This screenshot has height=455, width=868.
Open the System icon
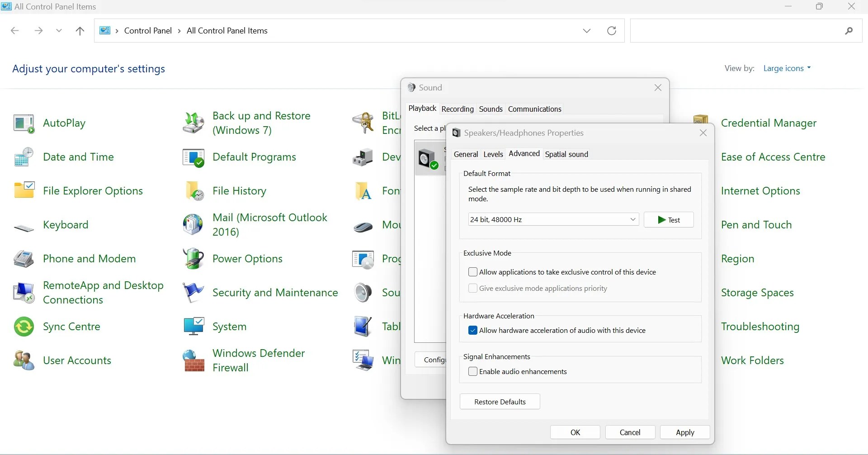point(193,327)
